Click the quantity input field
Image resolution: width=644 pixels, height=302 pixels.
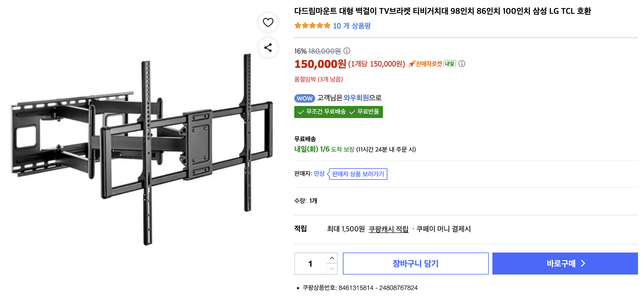pyautogui.click(x=311, y=264)
